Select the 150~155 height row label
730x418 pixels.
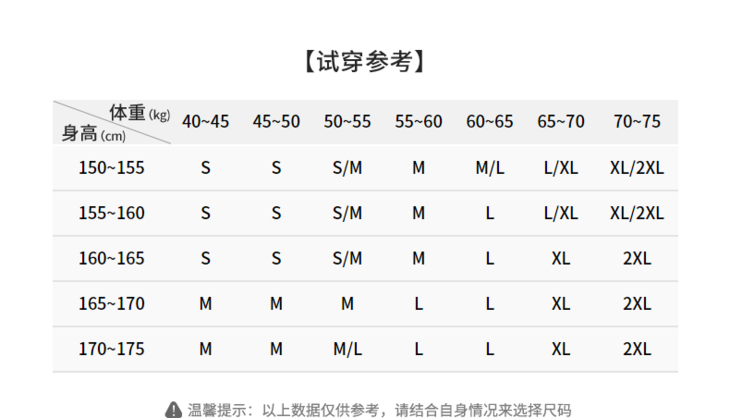point(111,168)
